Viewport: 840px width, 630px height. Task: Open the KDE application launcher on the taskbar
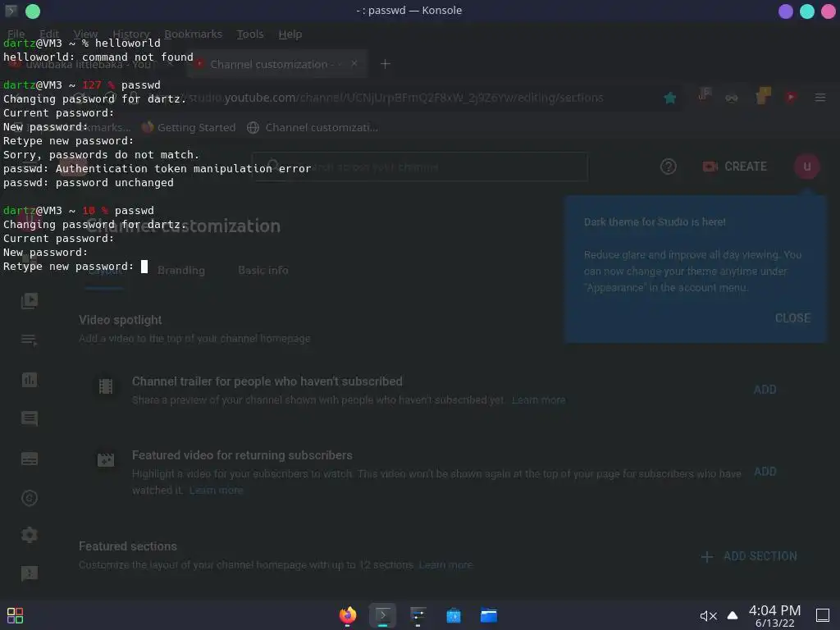coord(15,615)
